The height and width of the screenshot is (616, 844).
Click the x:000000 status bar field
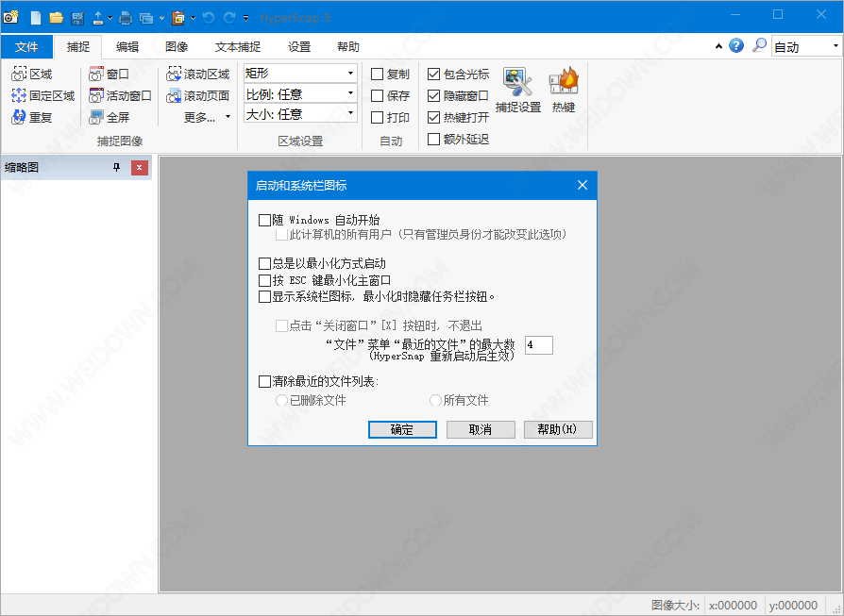click(733, 606)
